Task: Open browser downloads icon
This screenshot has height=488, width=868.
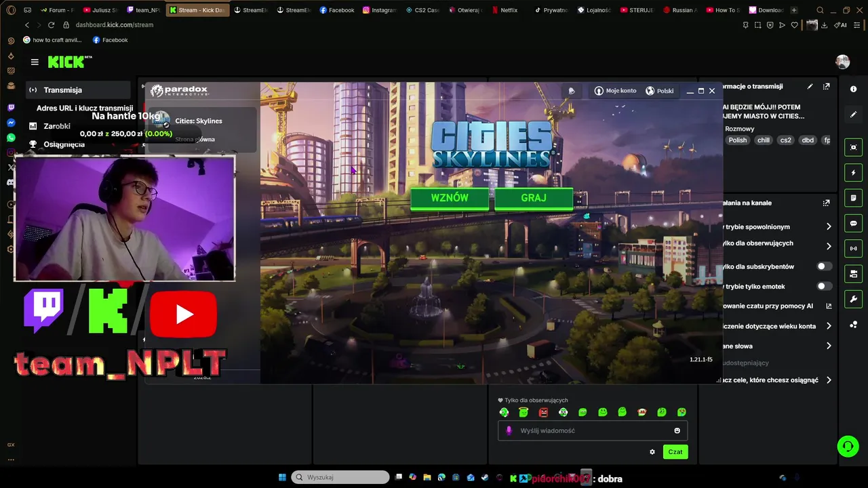Action: [825, 25]
